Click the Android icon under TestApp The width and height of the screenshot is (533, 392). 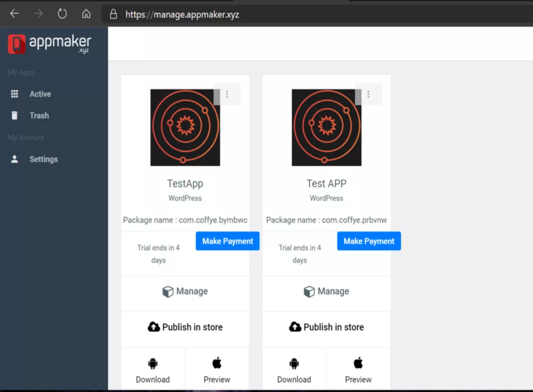(153, 363)
